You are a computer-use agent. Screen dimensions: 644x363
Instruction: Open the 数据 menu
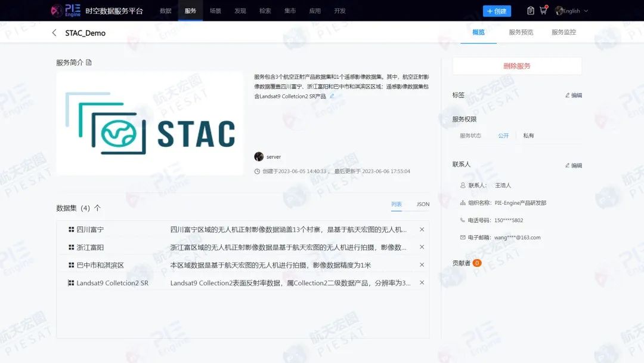click(166, 11)
